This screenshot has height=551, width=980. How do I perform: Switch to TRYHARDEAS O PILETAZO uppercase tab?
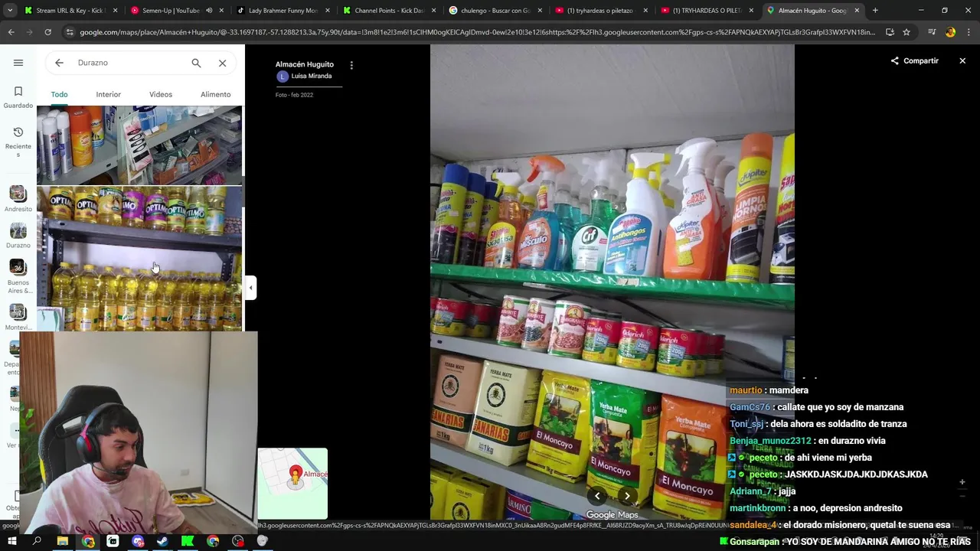(x=706, y=11)
